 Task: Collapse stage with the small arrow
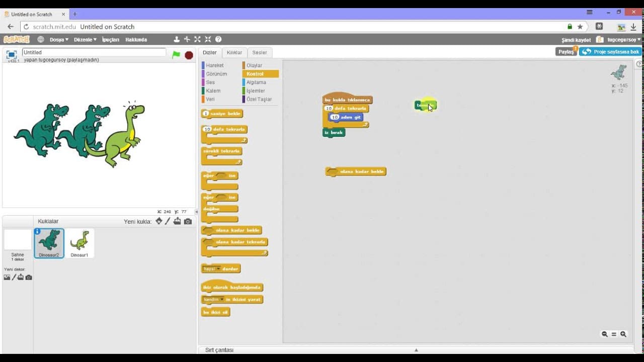tap(197, 212)
